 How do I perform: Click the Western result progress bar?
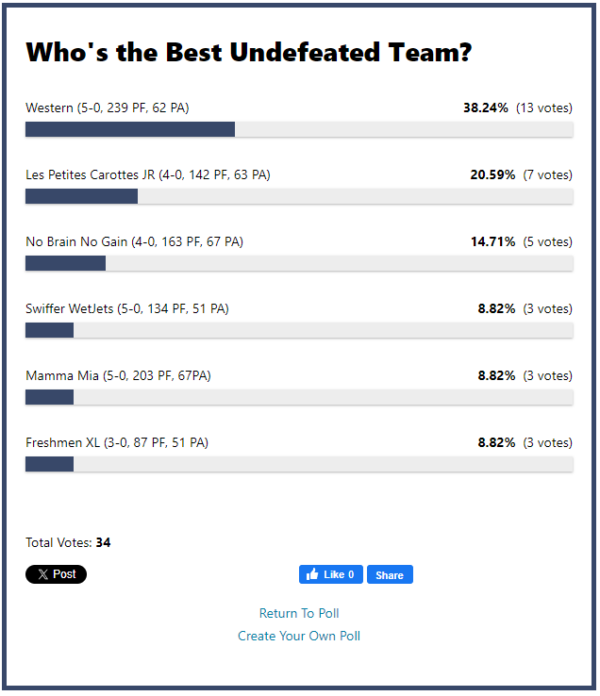(299, 130)
